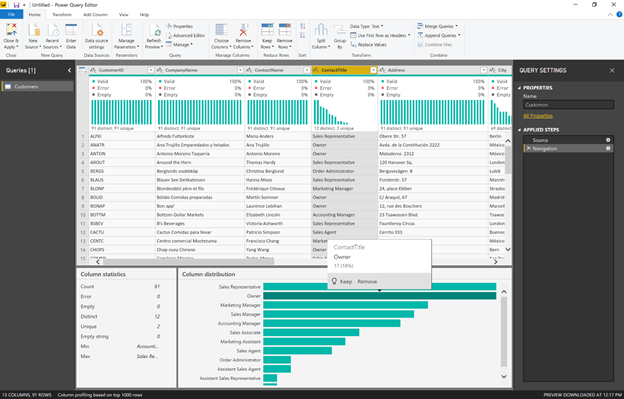Expand the Merge Queries dropdown
Screen dimensions: 624x399
click(x=456, y=26)
